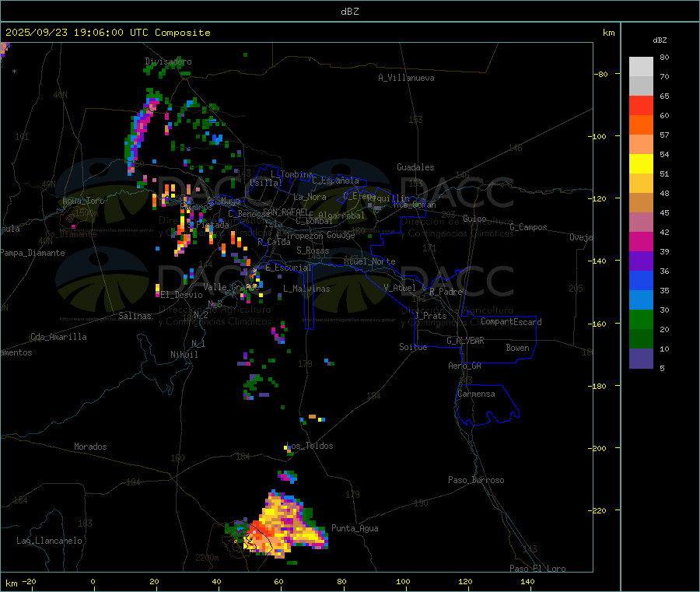The image size is (700, 592).
Task: Click the 'Salinas' place label
Action: point(135,316)
